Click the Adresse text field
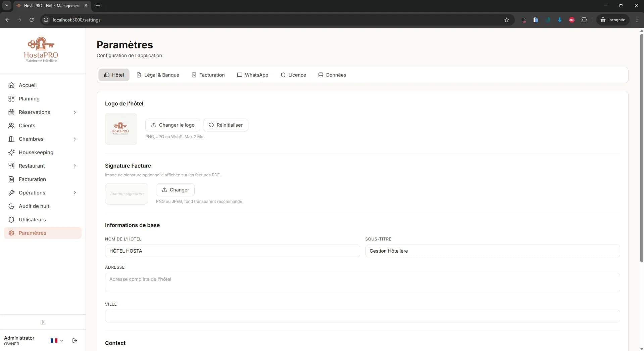Viewport: 644px width, 351px height. (x=362, y=282)
